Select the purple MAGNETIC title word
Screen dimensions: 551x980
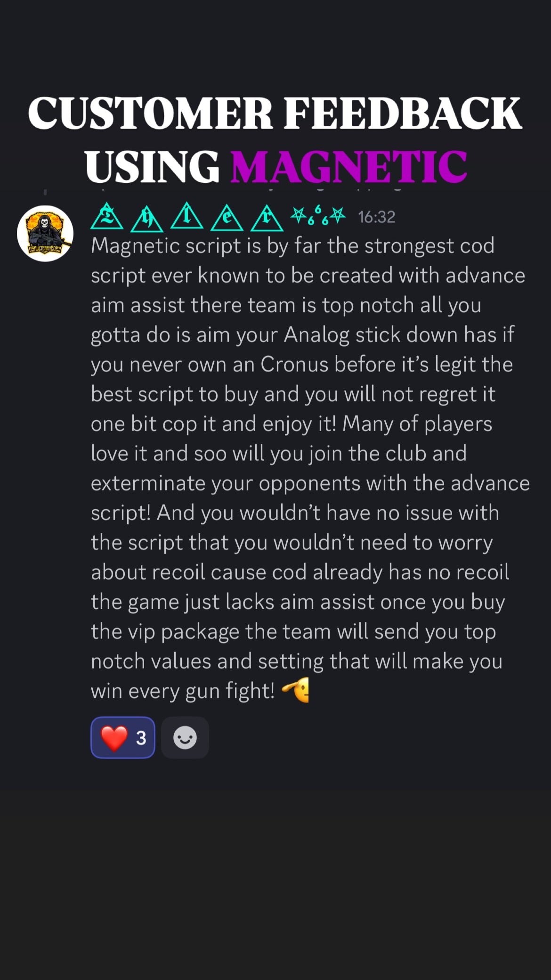348,166
